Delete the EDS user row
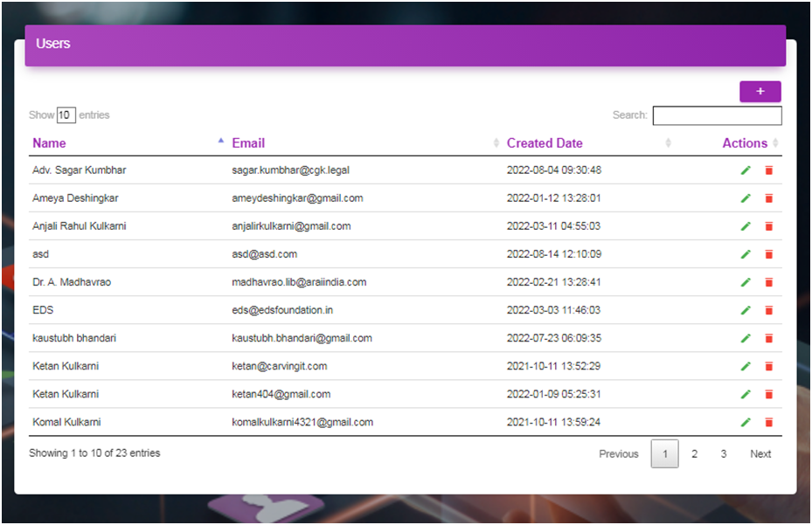This screenshot has width=812, height=525. pyautogui.click(x=769, y=310)
